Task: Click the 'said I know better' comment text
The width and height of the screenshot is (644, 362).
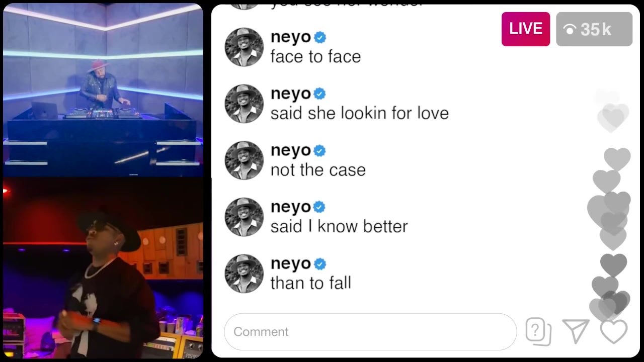Action: [339, 226]
